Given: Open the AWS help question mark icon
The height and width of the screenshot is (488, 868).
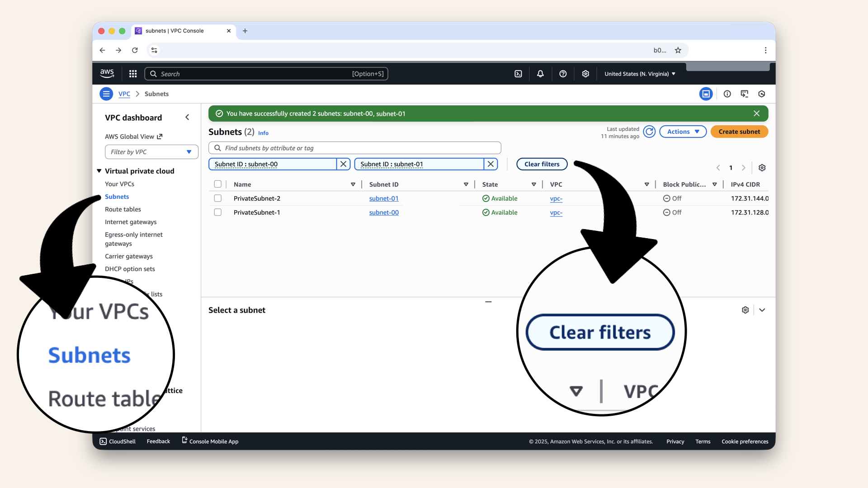Looking at the screenshot, I should (563, 74).
